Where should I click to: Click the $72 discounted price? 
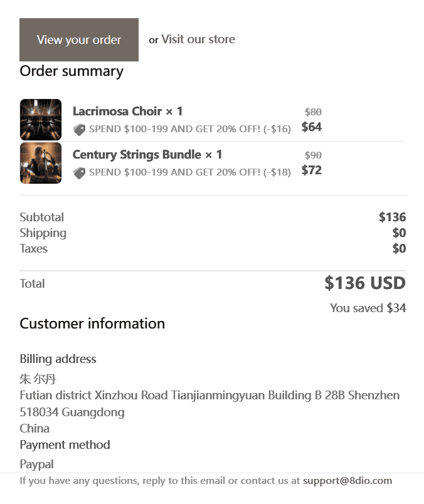[x=312, y=170]
